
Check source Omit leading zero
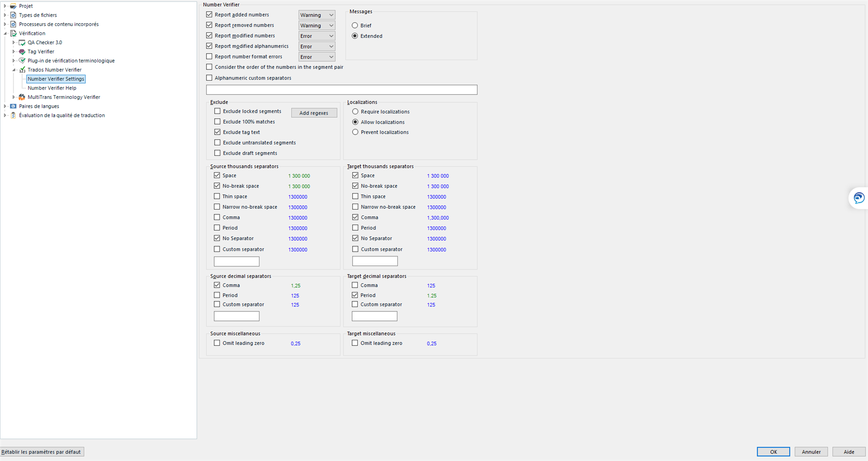coord(217,343)
